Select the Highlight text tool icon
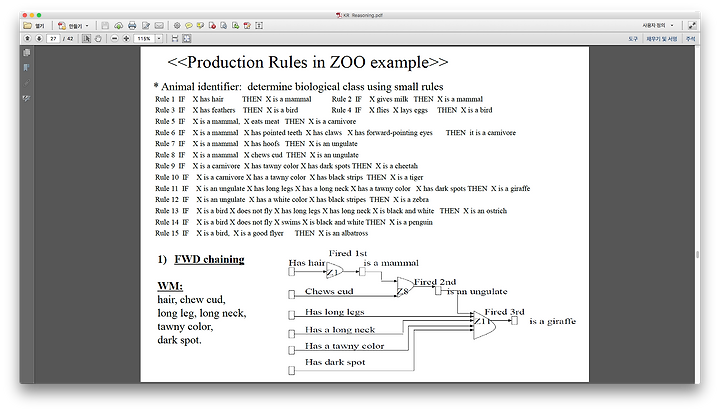Image resolution: width=720 pixels, height=412 pixels. 200,26
